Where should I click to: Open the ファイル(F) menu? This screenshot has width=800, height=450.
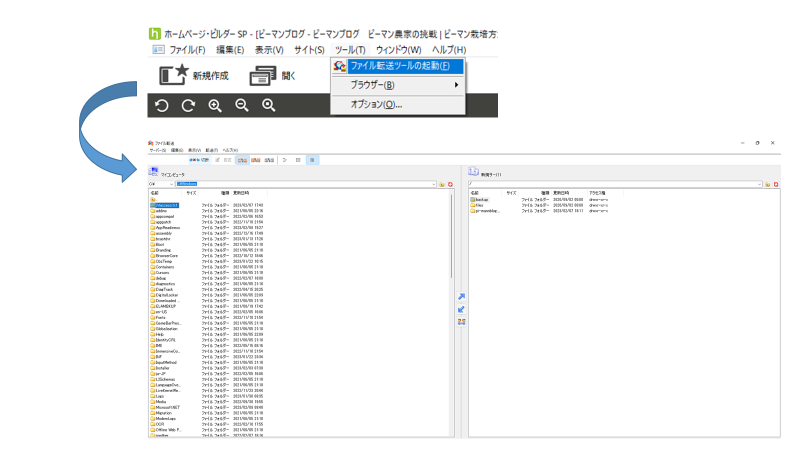186,50
